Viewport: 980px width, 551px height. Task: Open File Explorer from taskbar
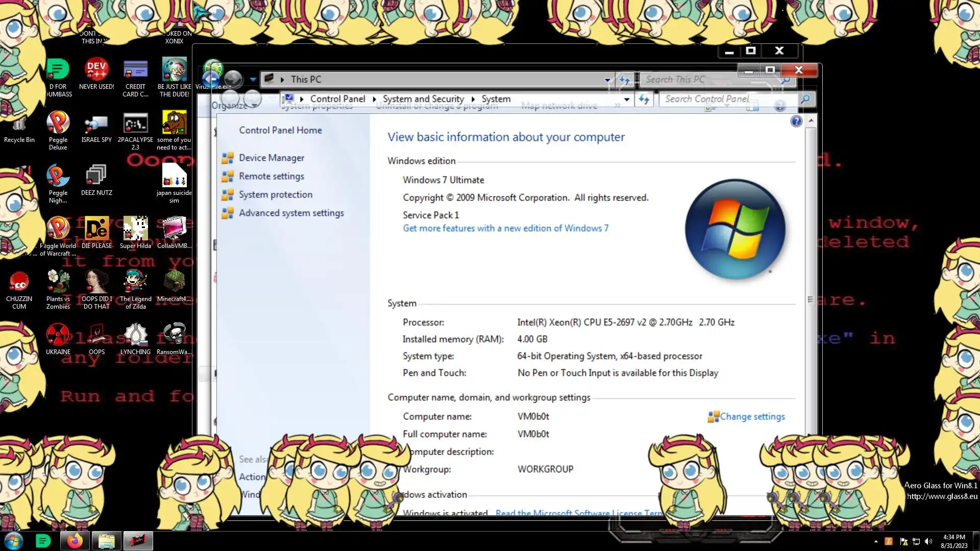[106, 541]
